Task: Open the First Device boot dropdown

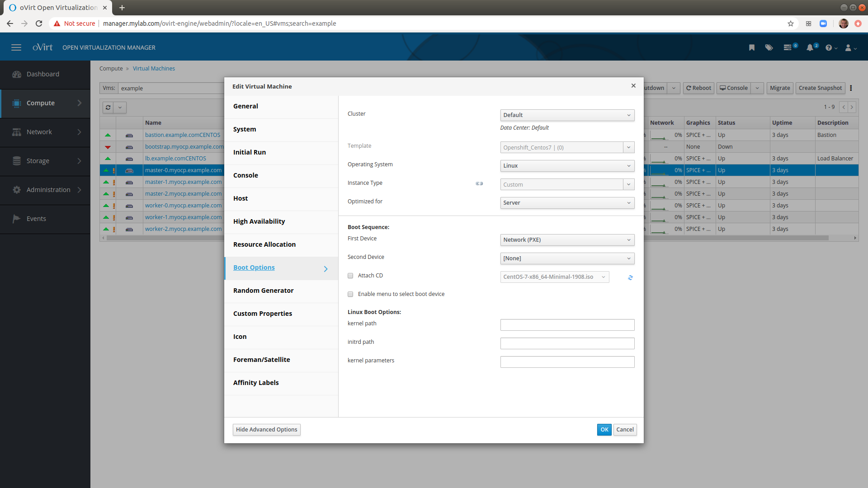Action: pos(567,240)
